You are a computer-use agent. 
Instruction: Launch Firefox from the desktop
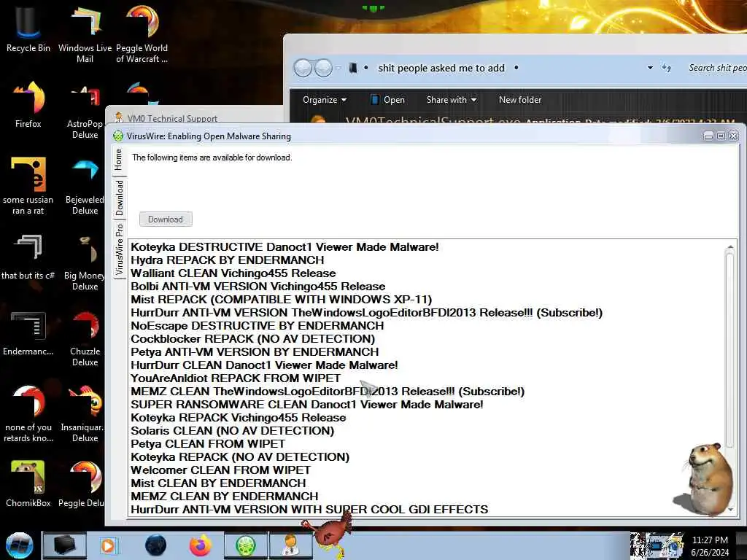pos(28,105)
